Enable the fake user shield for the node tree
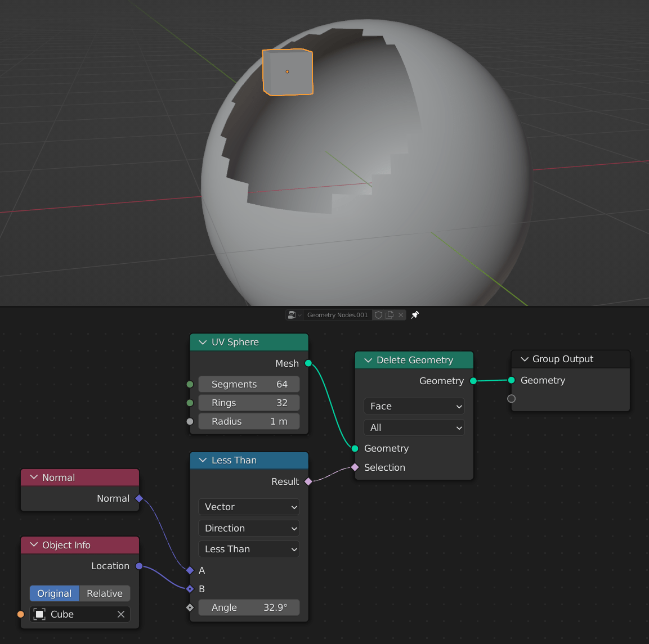This screenshot has width=649, height=644. pyautogui.click(x=378, y=315)
